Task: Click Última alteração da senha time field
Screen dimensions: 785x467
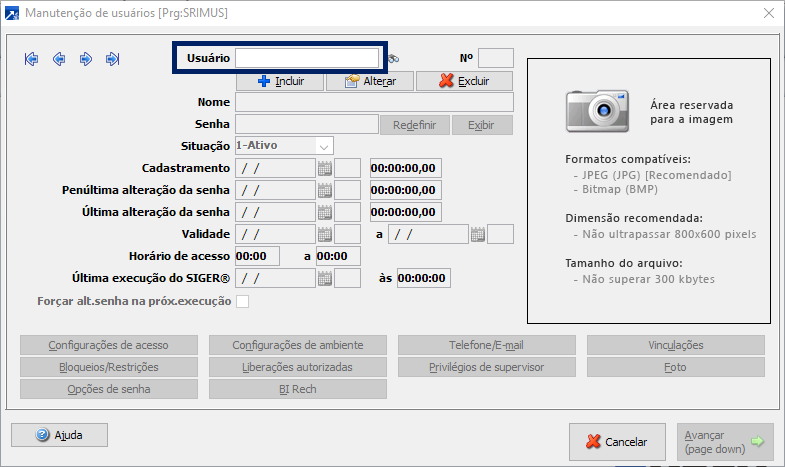Action: (x=406, y=212)
